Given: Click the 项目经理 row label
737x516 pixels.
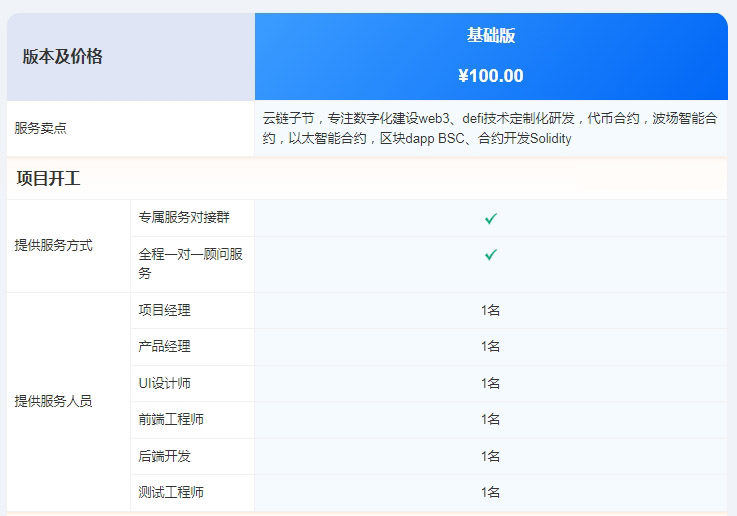Looking at the screenshot, I should (165, 310).
